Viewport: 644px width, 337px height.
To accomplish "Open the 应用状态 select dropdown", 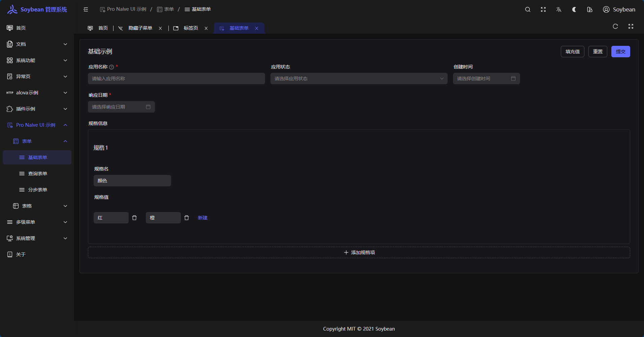I will pyautogui.click(x=359, y=79).
